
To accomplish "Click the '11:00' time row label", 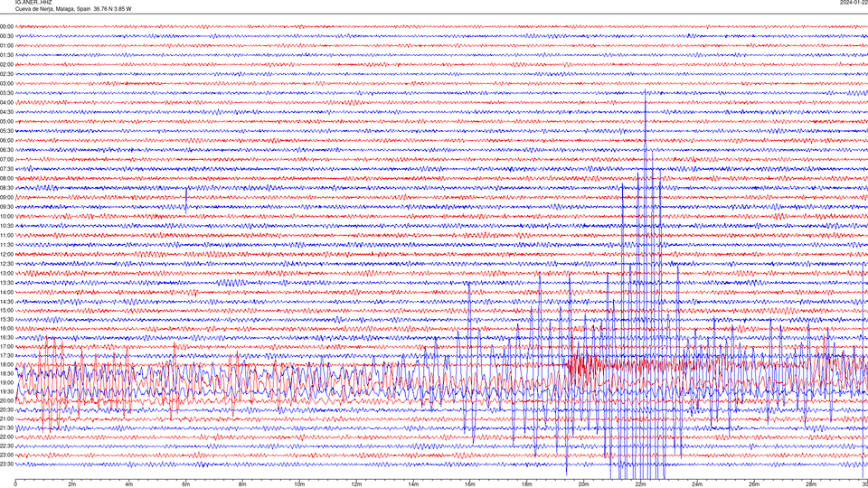I will tap(6, 235).
